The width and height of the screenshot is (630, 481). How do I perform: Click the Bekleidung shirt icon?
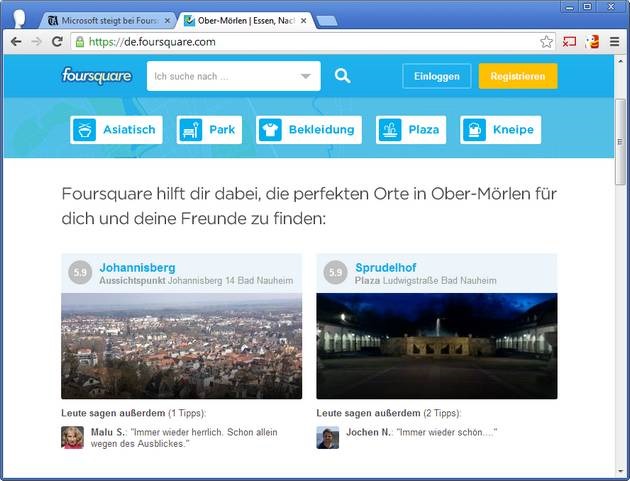click(270, 130)
